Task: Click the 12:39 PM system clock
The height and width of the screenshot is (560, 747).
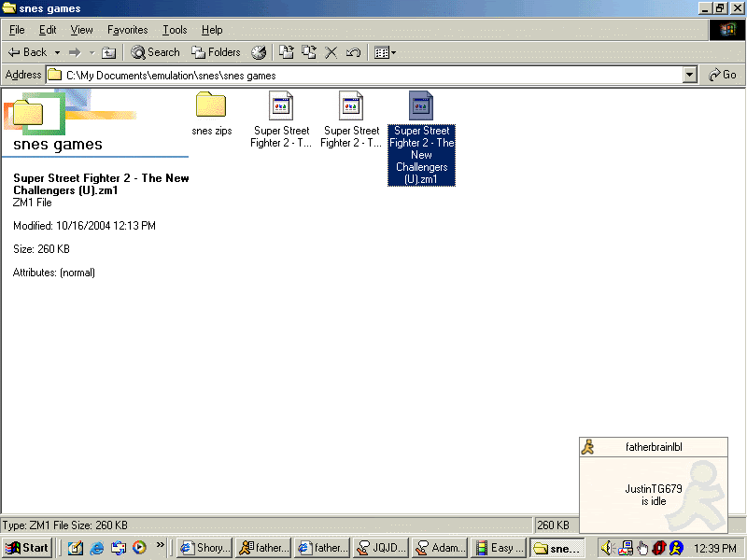Action: (714, 549)
